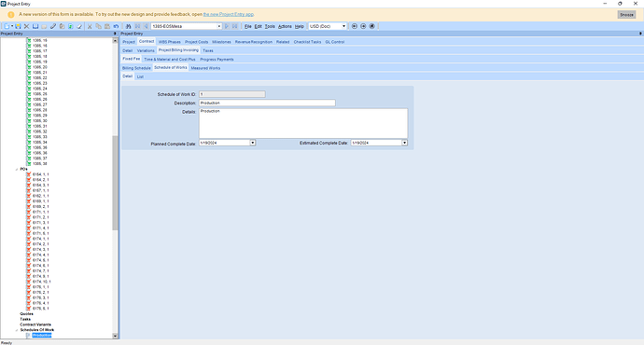Open the USD (Doc) currency dropdown

tap(343, 26)
